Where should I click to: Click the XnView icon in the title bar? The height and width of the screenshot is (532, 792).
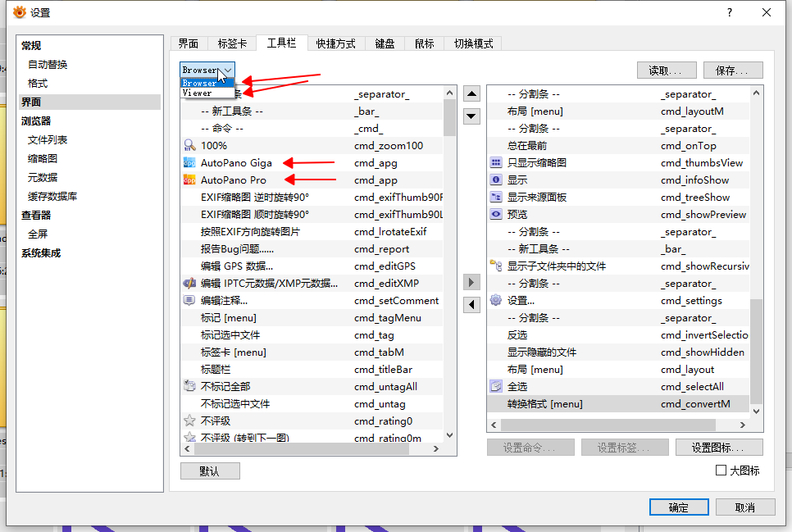coord(19,12)
